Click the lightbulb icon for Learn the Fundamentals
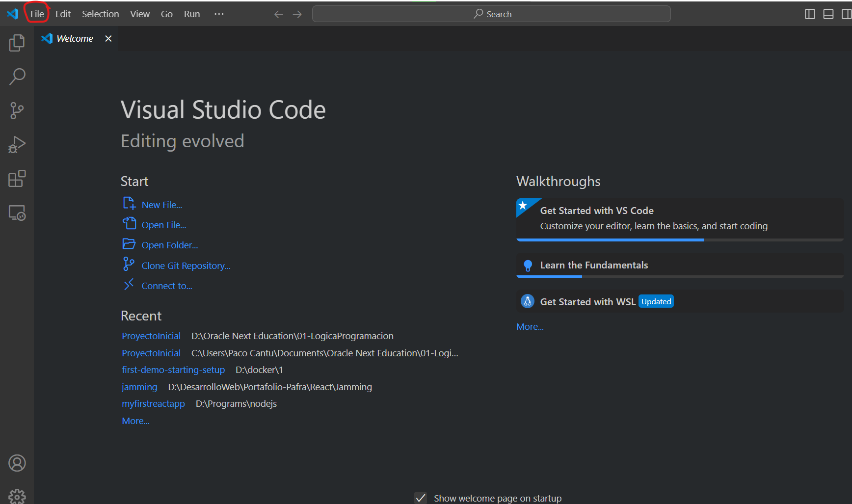The width and height of the screenshot is (852, 504). pyautogui.click(x=528, y=265)
